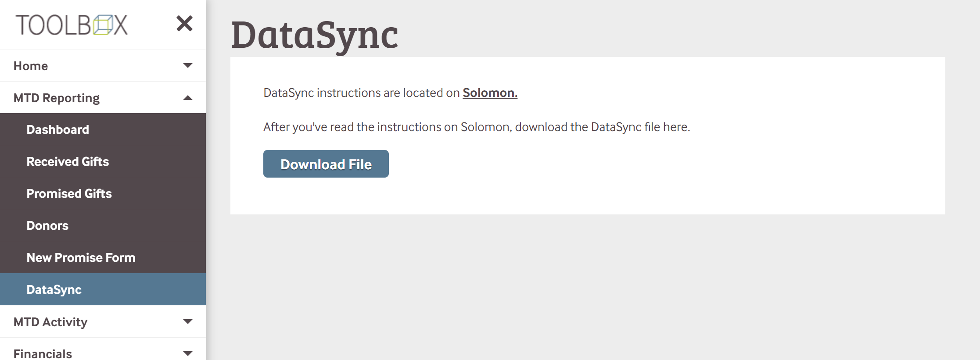Close the Toolbox sidebar with the X icon
This screenshot has width=980, height=360.
(x=184, y=24)
